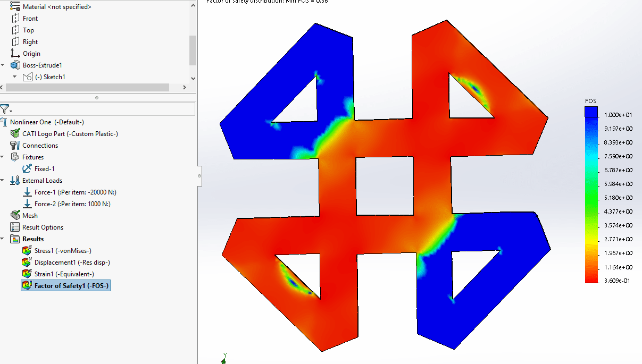This screenshot has height=364, width=642.
Task: Click the Results folder icon
Action: pyautogui.click(x=15, y=239)
